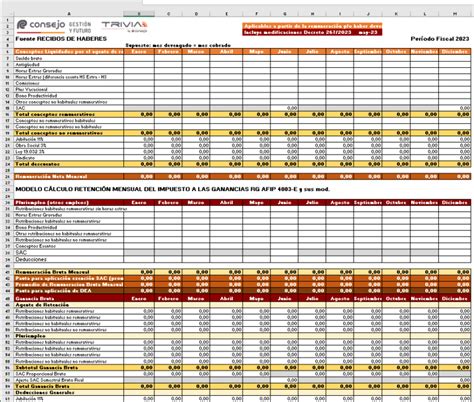Select the 'Supuesto: mes devengado = mes cobrado' text
Screen dimensions: 474x402
178,45
